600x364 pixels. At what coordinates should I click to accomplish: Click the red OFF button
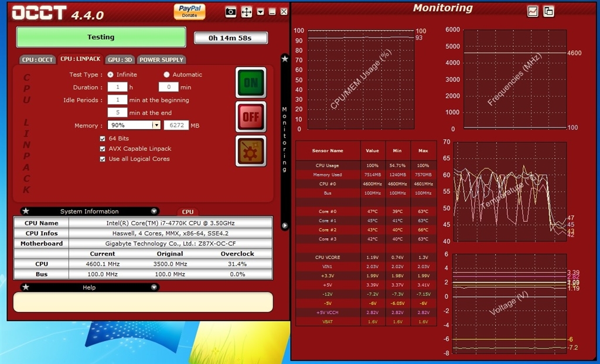click(x=251, y=116)
